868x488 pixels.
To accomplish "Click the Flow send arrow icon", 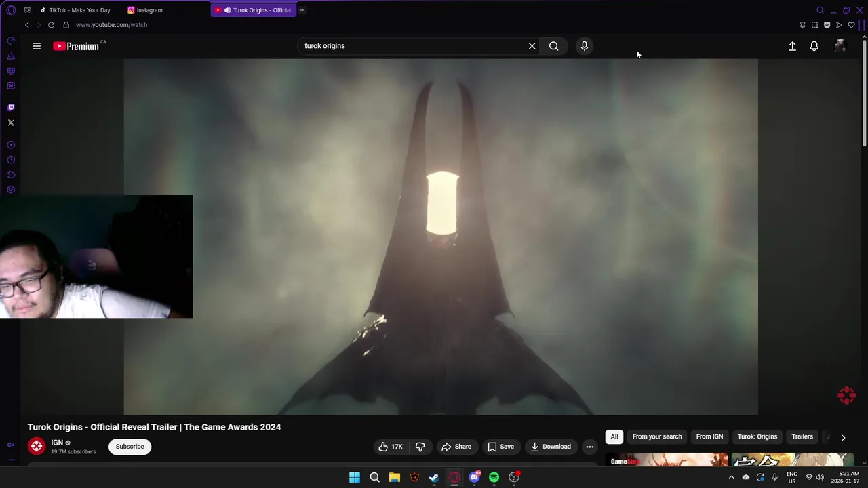I will click(839, 25).
